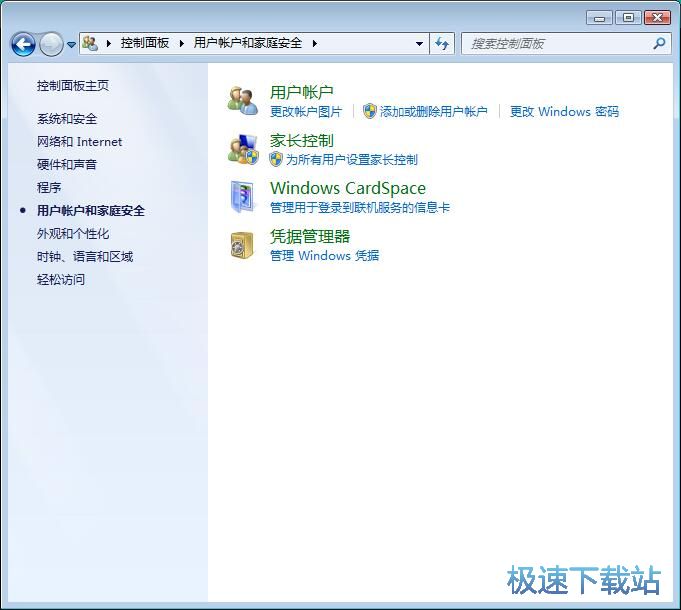Screen dimensions: 681x610
Task: Click 管理用于登录到联机服务的信息卡 link
Action: (x=360, y=208)
